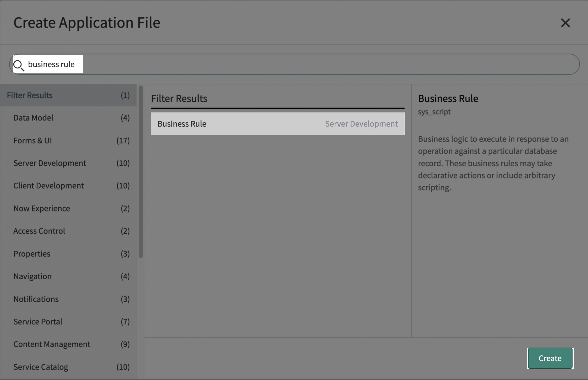Click the sys_script label under Business Rule

coord(434,112)
